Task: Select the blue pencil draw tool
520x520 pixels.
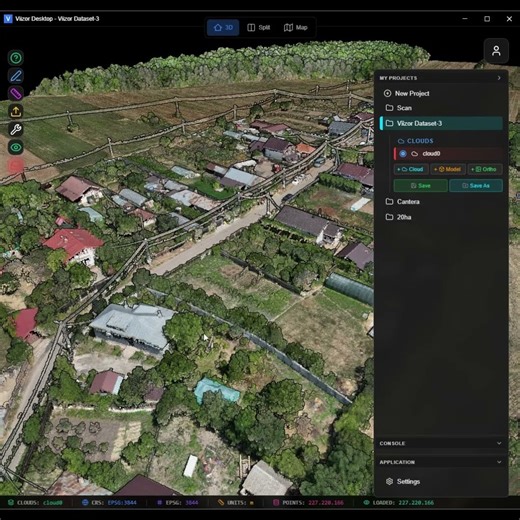Action: pos(16,76)
